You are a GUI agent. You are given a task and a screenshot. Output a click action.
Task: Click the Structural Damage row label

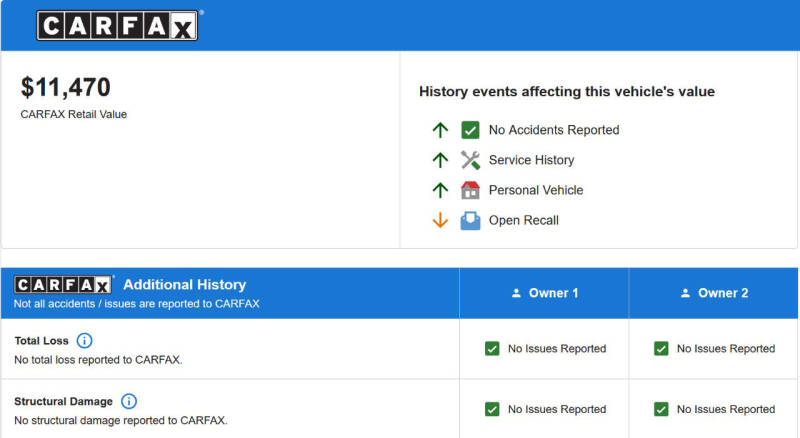pos(63,402)
